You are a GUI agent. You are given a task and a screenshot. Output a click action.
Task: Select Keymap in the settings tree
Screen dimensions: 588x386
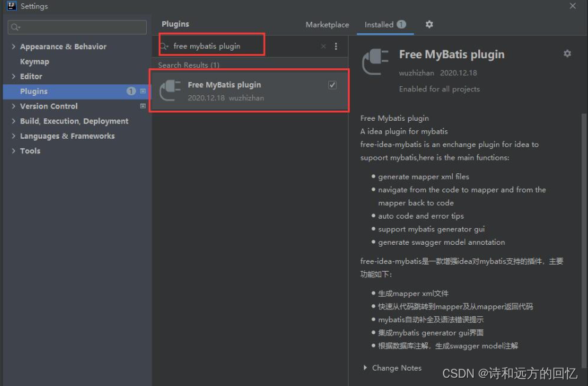coord(34,61)
